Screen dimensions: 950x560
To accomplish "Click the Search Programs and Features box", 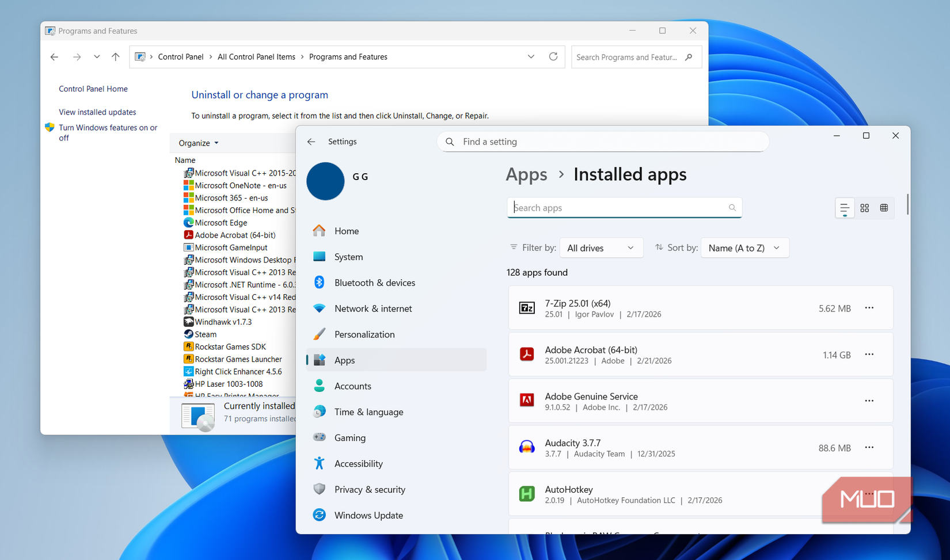I will (636, 57).
